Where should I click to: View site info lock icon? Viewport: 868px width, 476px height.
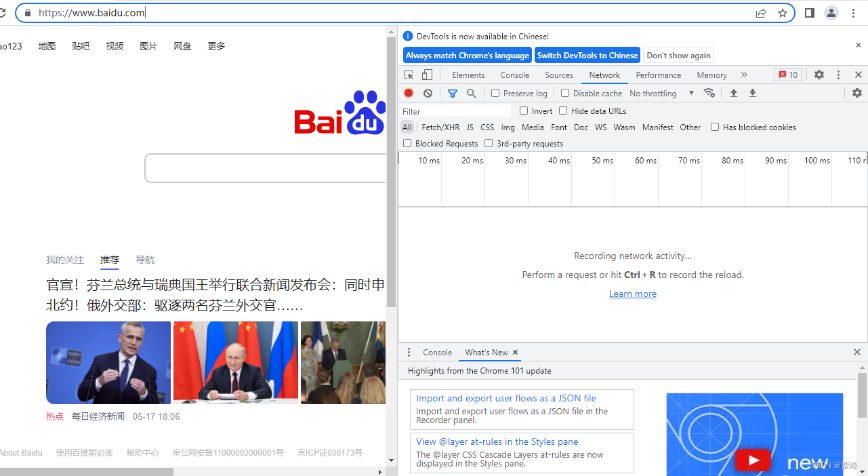tap(28, 13)
